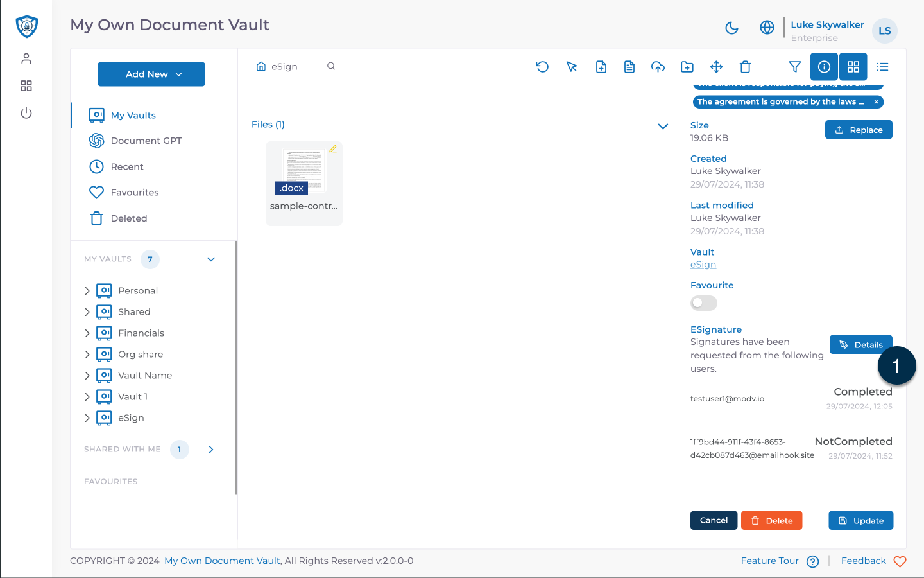Expand the Org share vault arrow
This screenshot has width=924, height=578.
[87, 355]
